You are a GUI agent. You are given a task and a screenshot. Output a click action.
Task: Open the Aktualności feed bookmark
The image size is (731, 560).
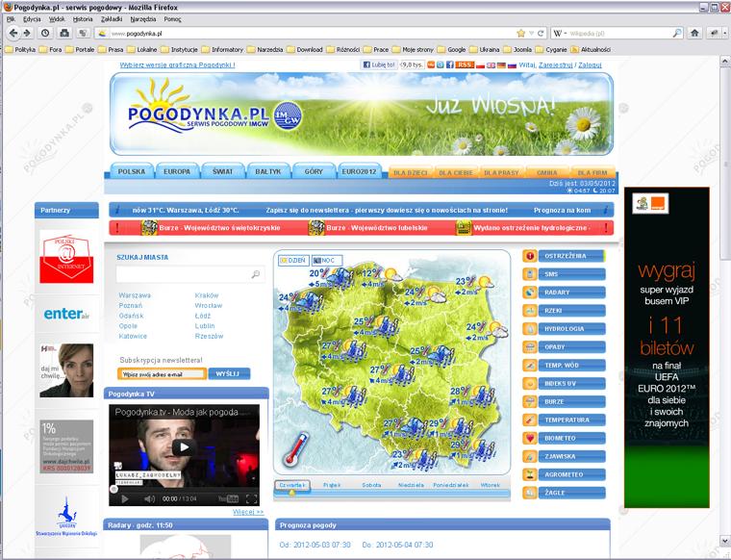point(591,49)
